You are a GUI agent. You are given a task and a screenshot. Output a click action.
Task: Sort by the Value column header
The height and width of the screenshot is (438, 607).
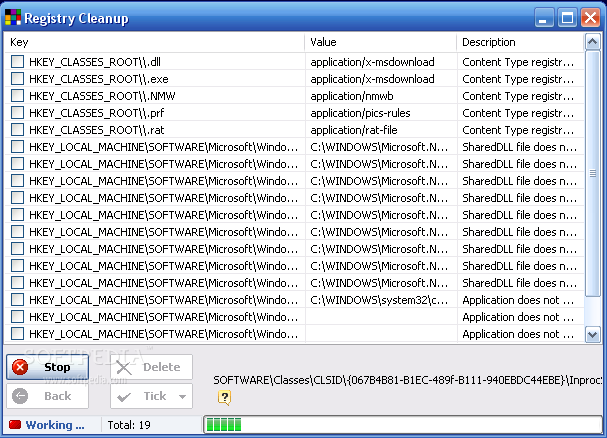tap(381, 42)
